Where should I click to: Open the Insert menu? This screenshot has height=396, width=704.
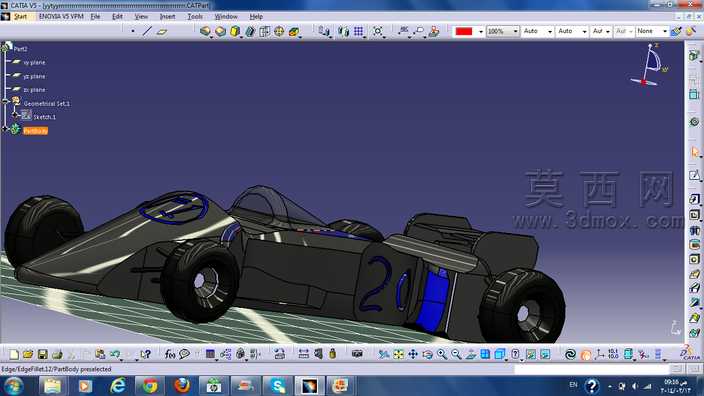pos(167,17)
